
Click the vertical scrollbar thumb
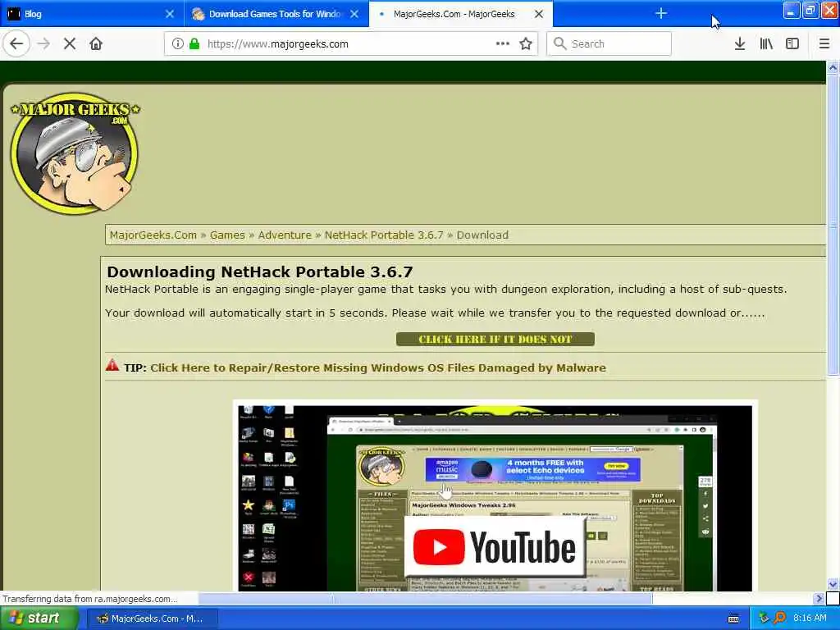pos(833,225)
